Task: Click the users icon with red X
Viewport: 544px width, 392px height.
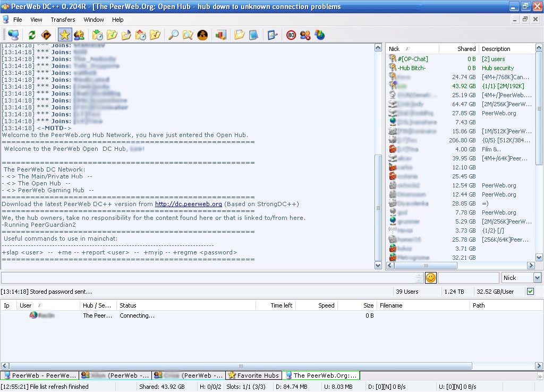Action: tap(305, 35)
